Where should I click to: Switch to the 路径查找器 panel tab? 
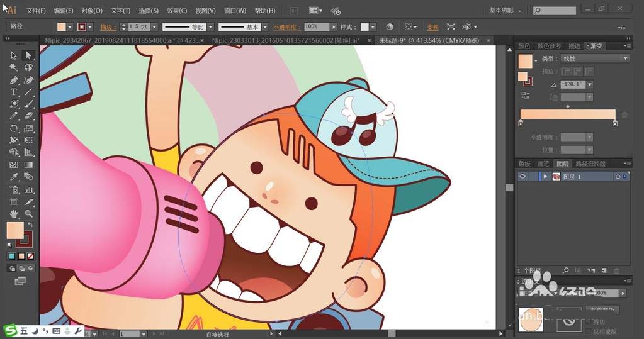590,164
